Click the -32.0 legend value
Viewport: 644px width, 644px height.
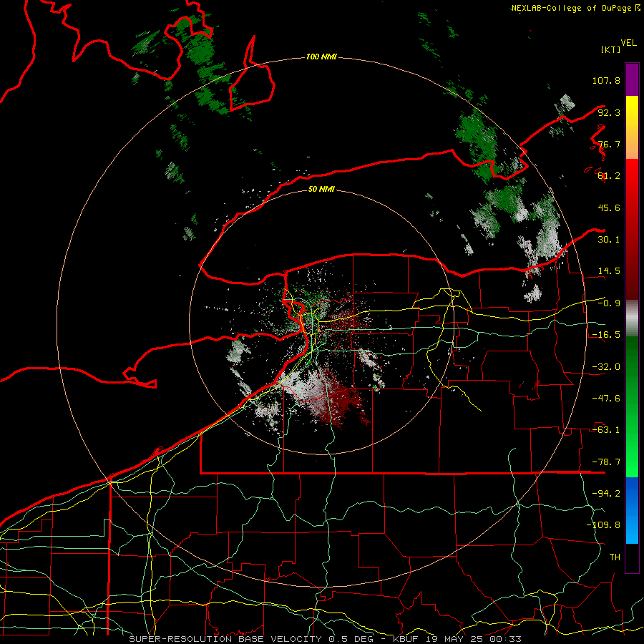point(606,367)
